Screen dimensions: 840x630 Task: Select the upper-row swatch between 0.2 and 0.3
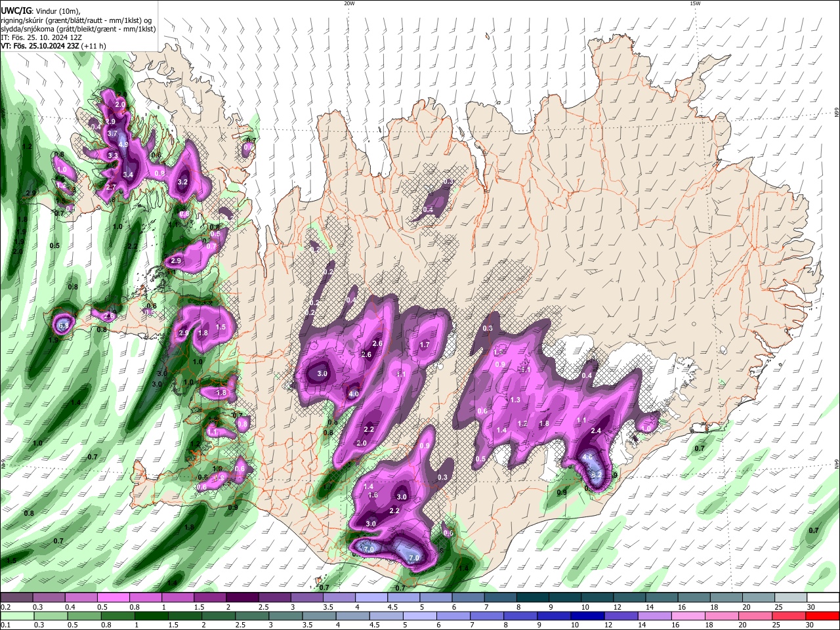point(16,598)
